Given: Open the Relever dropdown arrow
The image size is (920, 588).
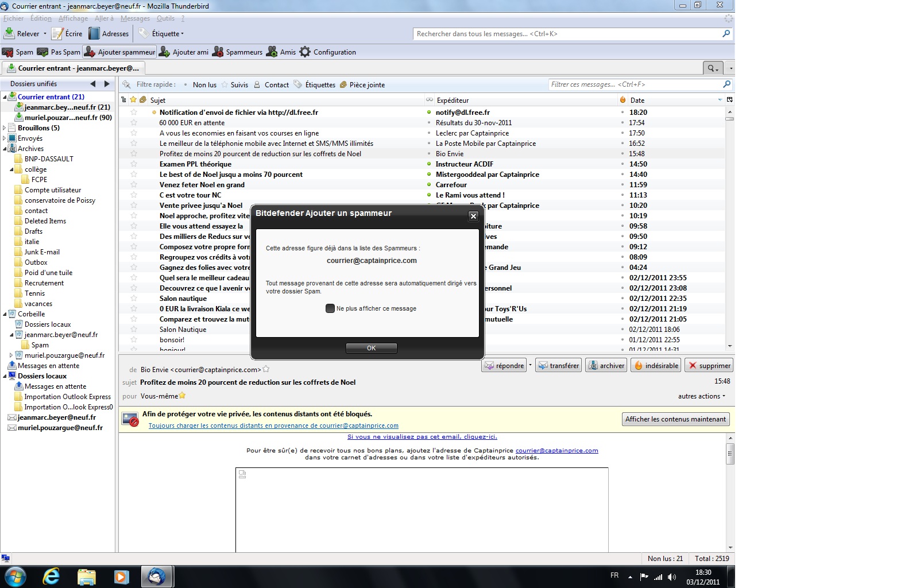Looking at the screenshot, I should 45,34.
